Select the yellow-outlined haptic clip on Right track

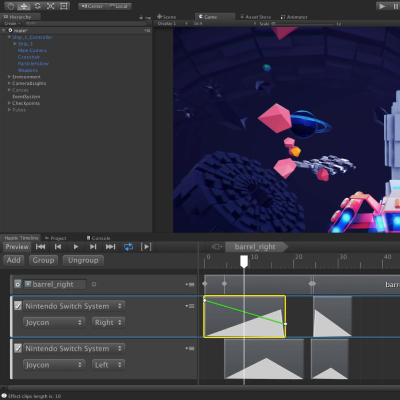(244, 316)
